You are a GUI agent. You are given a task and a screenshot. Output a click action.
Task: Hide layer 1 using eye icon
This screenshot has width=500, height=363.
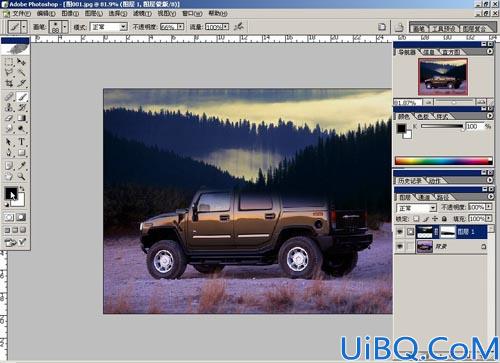(400, 231)
